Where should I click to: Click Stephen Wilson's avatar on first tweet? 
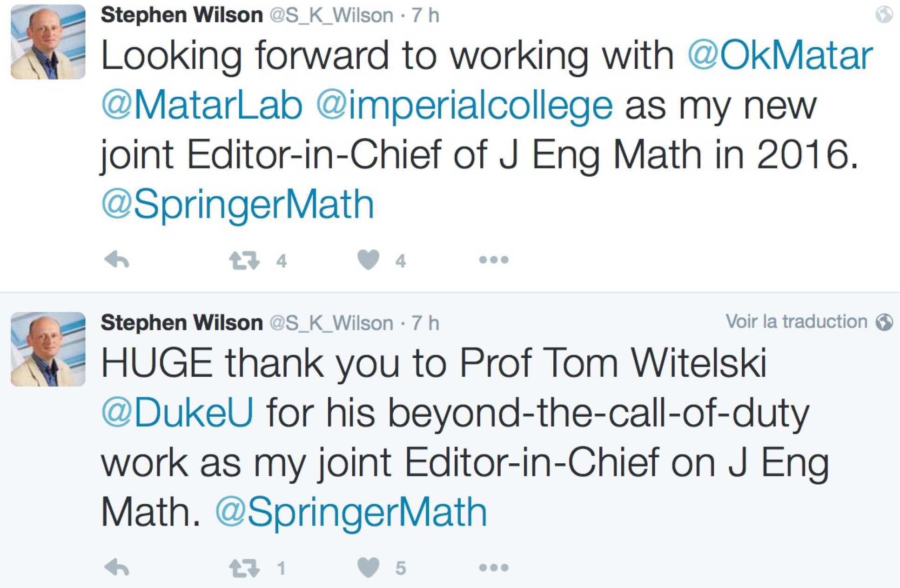click(x=48, y=42)
